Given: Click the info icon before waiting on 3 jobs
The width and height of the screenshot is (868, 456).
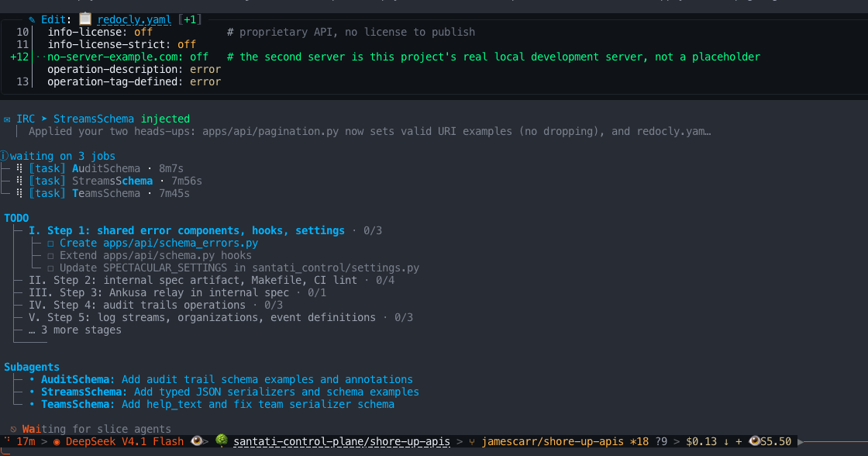Looking at the screenshot, I should pyautogui.click(x=5, y=156).
